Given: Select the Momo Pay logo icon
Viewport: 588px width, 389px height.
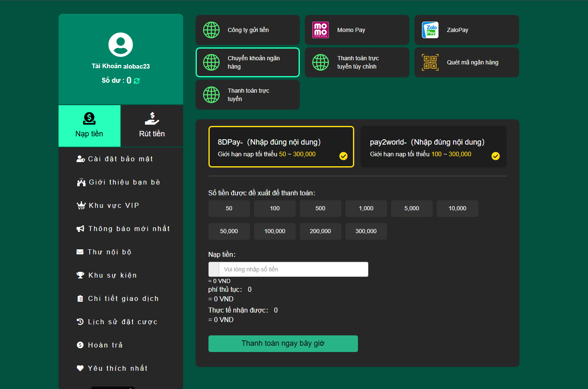Looking at the screenshot, I should (x=320, y=30).
